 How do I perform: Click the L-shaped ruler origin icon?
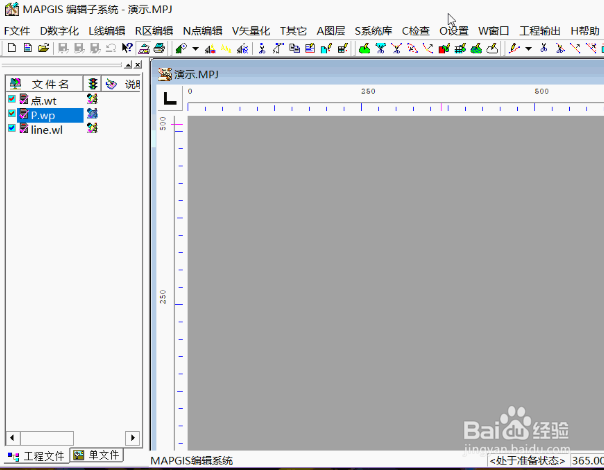[x=170, y=99]
